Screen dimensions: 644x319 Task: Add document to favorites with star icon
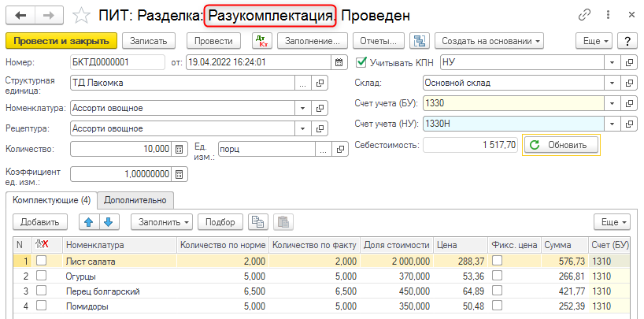point(80,15)
